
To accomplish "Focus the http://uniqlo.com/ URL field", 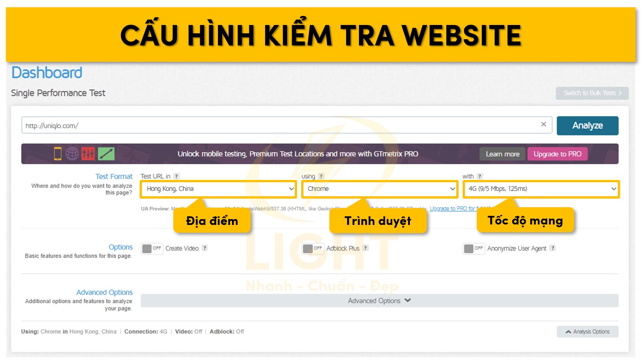I will (x=287, y=125).
